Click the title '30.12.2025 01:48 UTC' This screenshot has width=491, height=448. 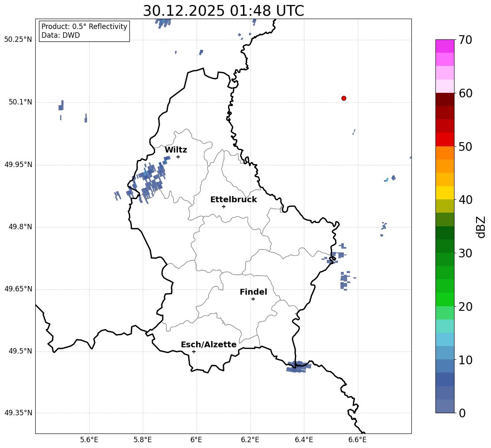click(x=224, y=11)
